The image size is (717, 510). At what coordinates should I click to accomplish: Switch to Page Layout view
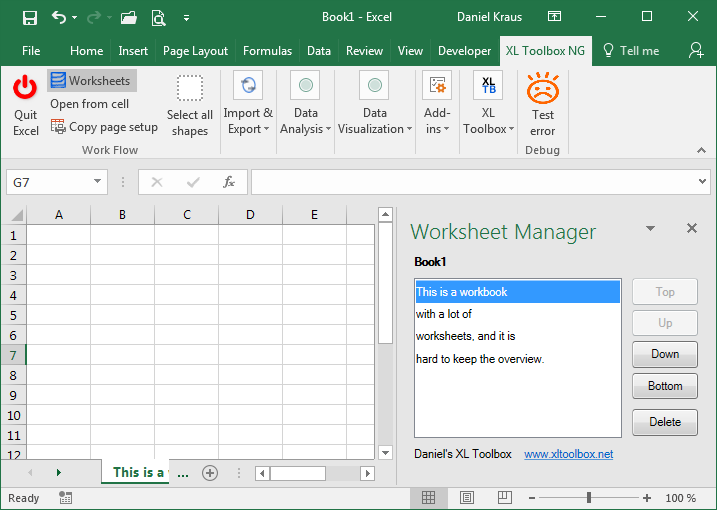[467, 498]
